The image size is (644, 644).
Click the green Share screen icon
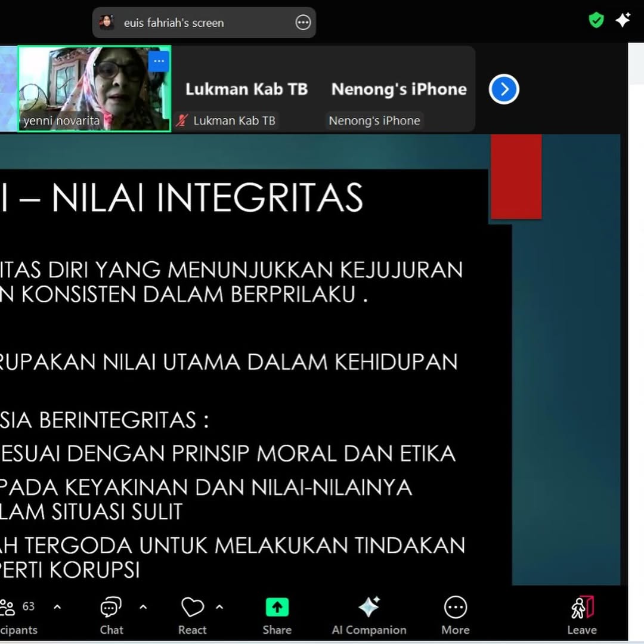(277, 608)
